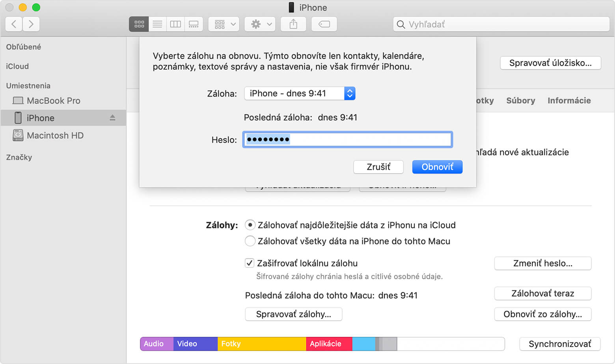
Task: Click the Aplikácie segment of the storage bar
Action: tap(329, 344)
